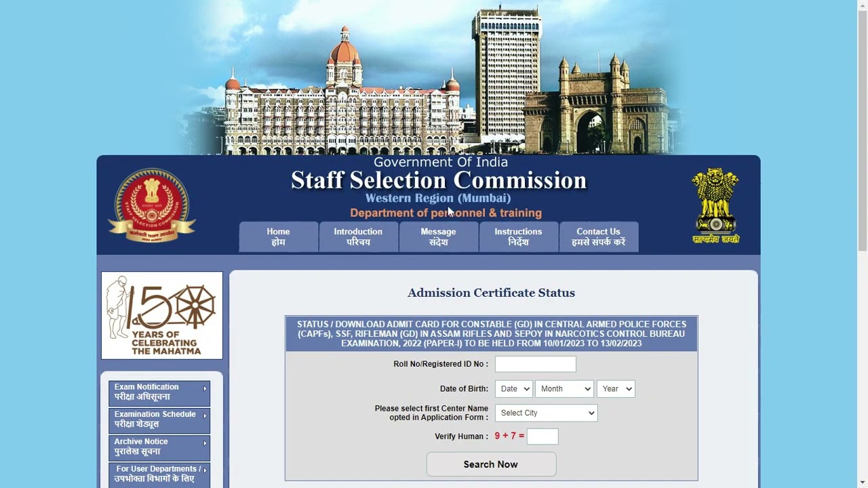868x488 pixels.
Task: Click the Ashoka emblem Satyamev Jayate icon
Action: tap(715, 205)
